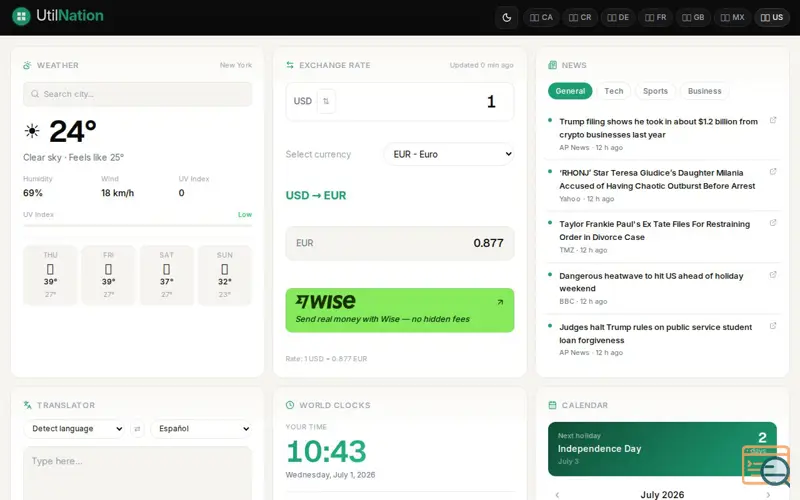Click the UtilNation logo icon
Viewport: 800px width, 500px height.
[x=21, y=16]
